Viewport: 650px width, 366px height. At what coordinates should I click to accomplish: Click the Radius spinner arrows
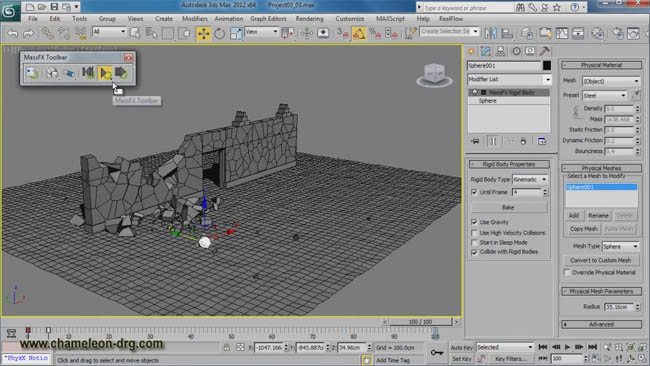point(638,307)
